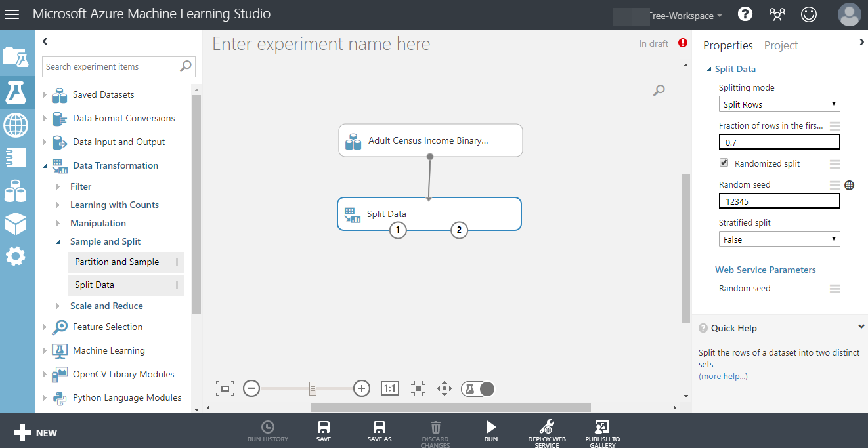
Task: Expand the Saved Datasets category
Action: pos(45,94)
